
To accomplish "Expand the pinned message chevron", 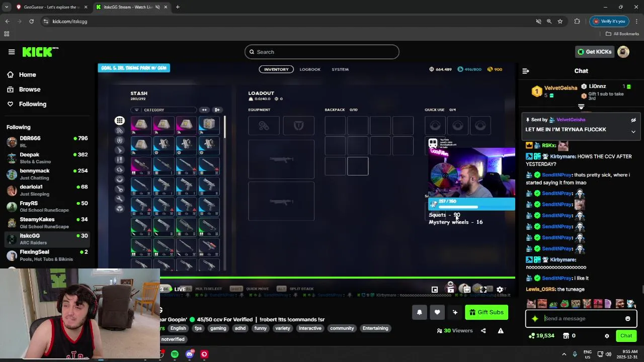I will (x=633, y=132).
